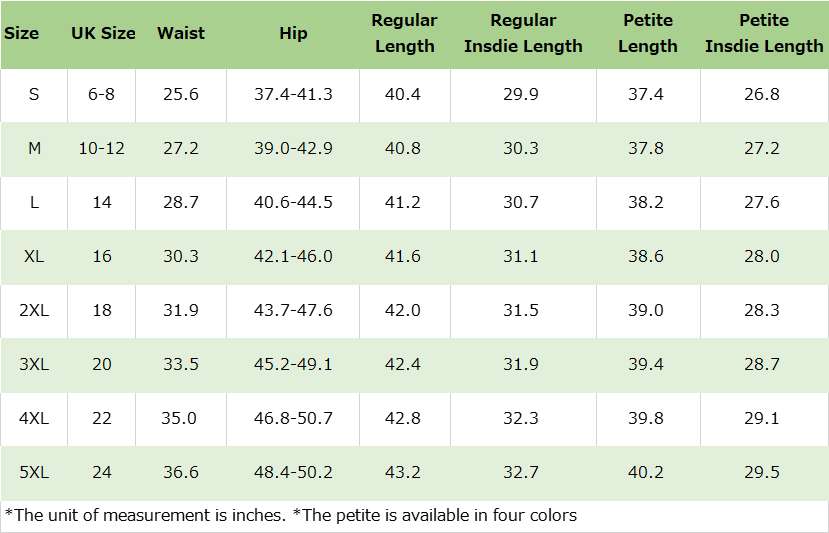The width and height of the screenshot is (829, 533).
Task: Click the Regular Length header cell
Action: 403,33
